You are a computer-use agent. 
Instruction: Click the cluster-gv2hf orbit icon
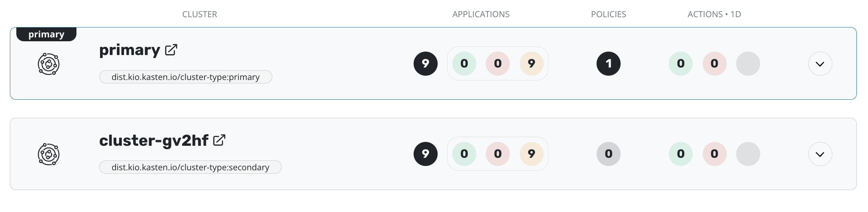click(49, 154)
